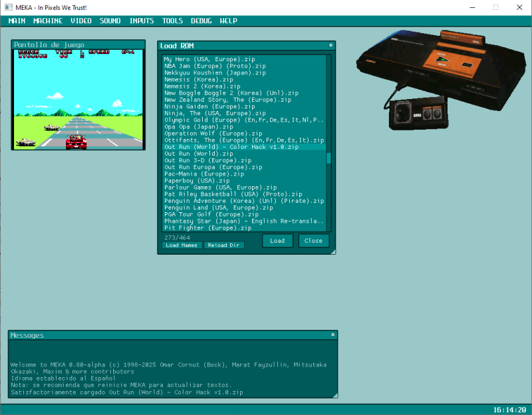The width and height of the screenshot is (532, 415).
Task: Select New Zealand Story, The (Europe).zip
Action: (x=244, y=100)
